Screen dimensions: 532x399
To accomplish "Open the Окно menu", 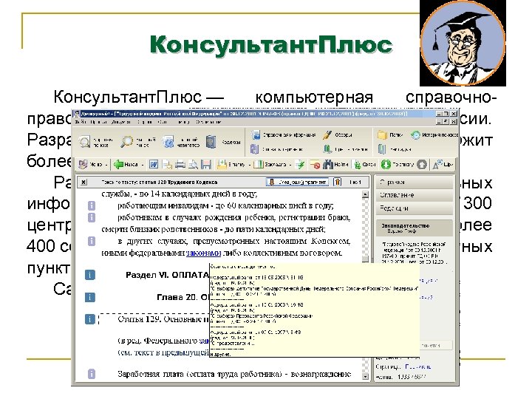I will tap(163, 121).
